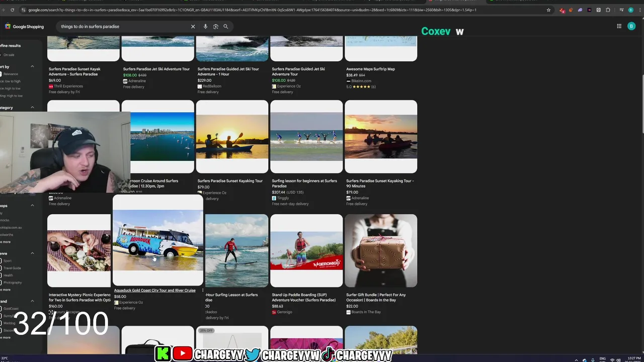This screenshot has width=644, height=362.
Task: Collapse the Shops filter section
Action: [x=32, y=205]
